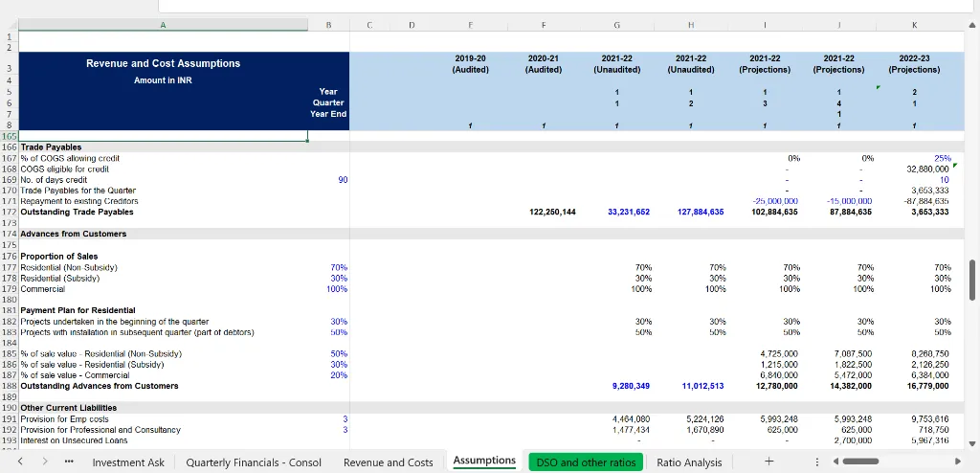
Task: Select the 2022-23 Projections header cell
Action: (x=912, y=63)
